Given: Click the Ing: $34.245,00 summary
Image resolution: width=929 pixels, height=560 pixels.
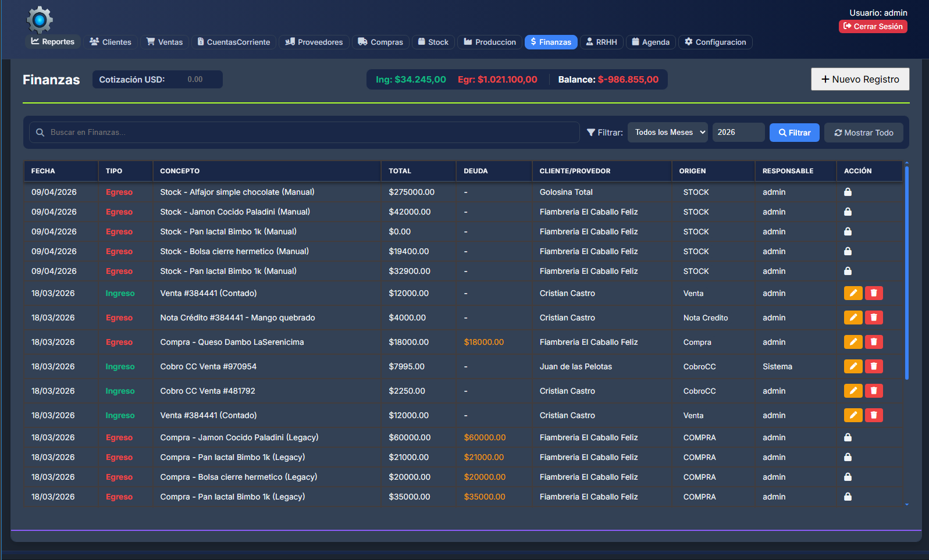Looking at the screenshot, I should (411, 80).
